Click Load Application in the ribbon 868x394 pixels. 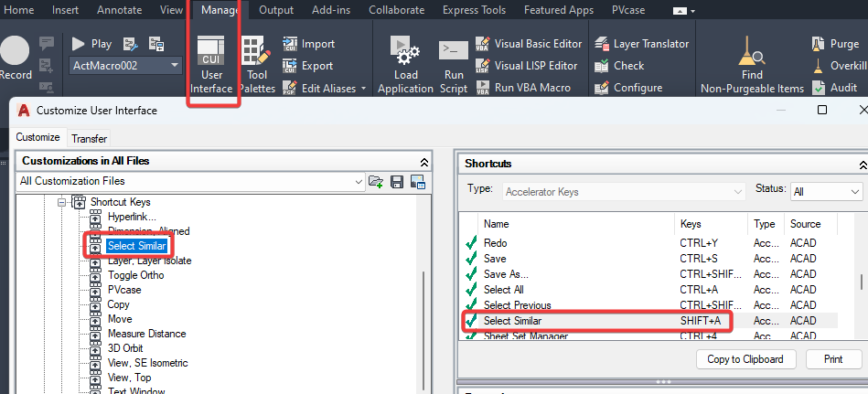click(x=406, y=65)
